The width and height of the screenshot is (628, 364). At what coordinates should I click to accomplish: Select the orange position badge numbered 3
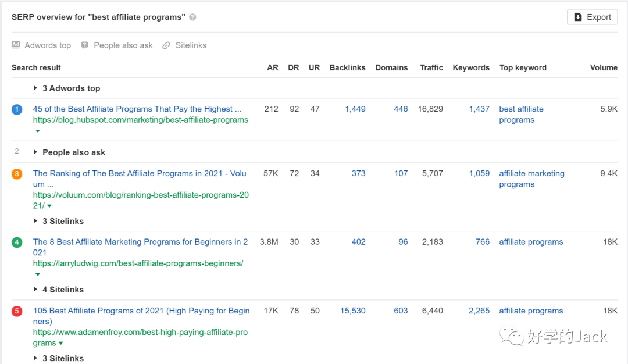point(16,173)
